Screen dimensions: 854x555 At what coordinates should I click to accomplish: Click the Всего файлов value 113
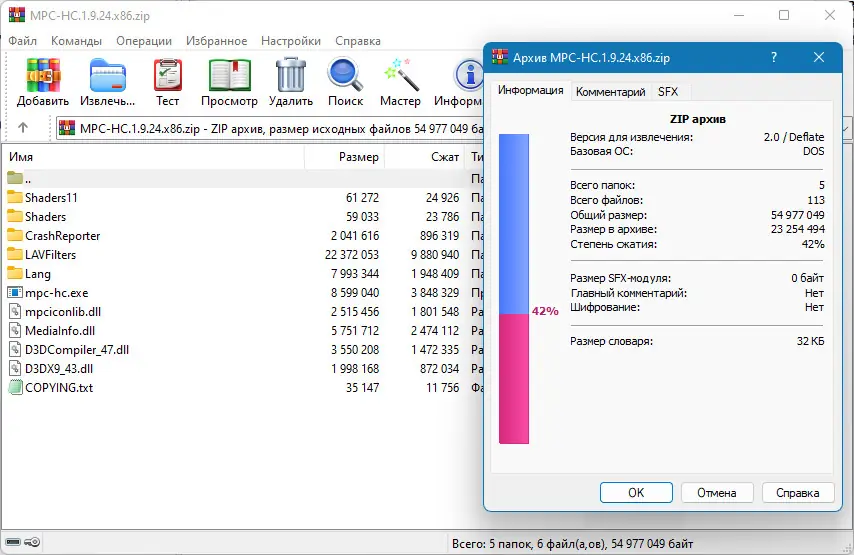click(816, 200)
